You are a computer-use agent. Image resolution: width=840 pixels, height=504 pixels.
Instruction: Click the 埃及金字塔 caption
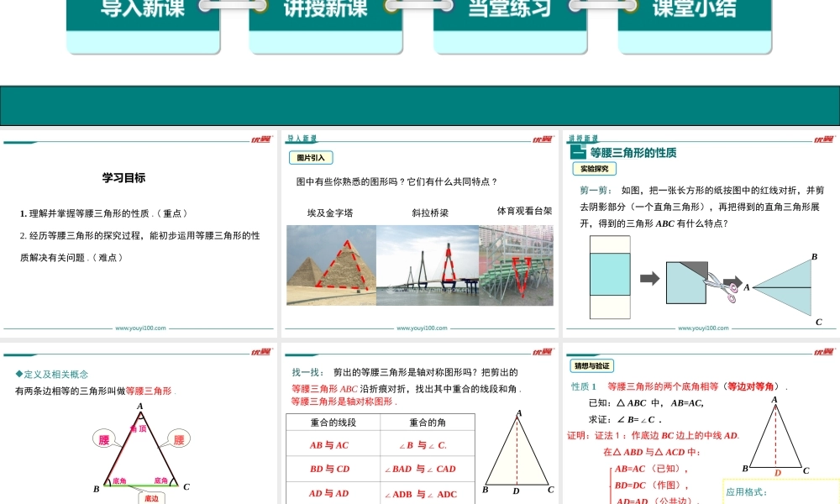point(330,213)
